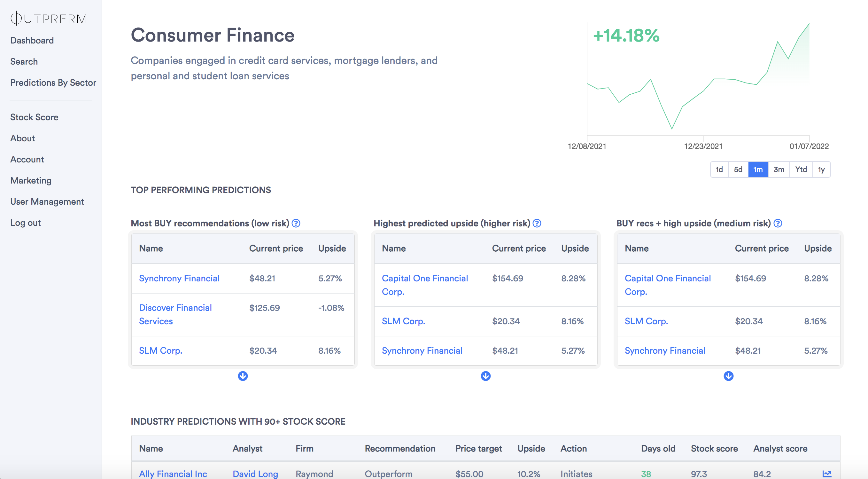The width and height of the screenshot is (868, 479).
Task: Open Account settings in sidebar
Action: click(x=27, y=160)
